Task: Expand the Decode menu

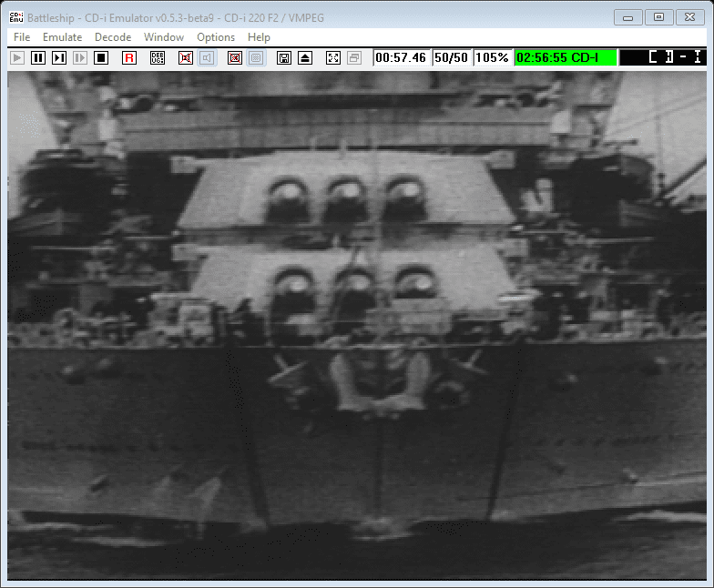Action: tap(113, 37)
